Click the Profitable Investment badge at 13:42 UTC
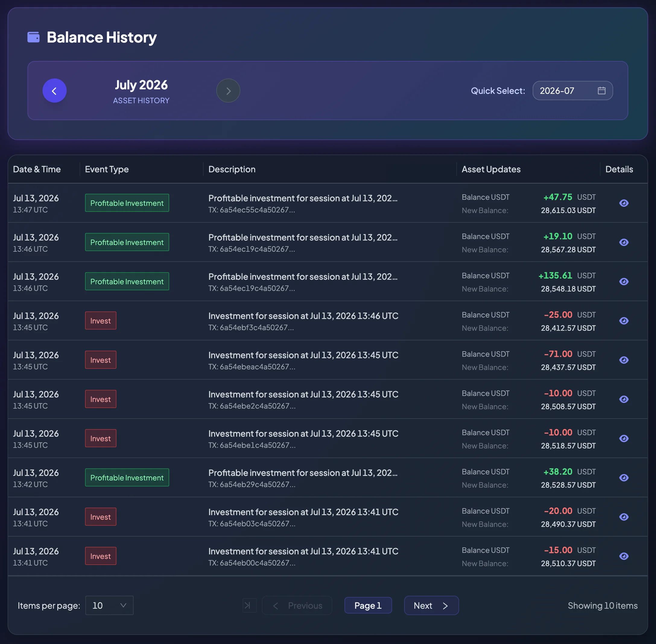 [x=127, y=478]
